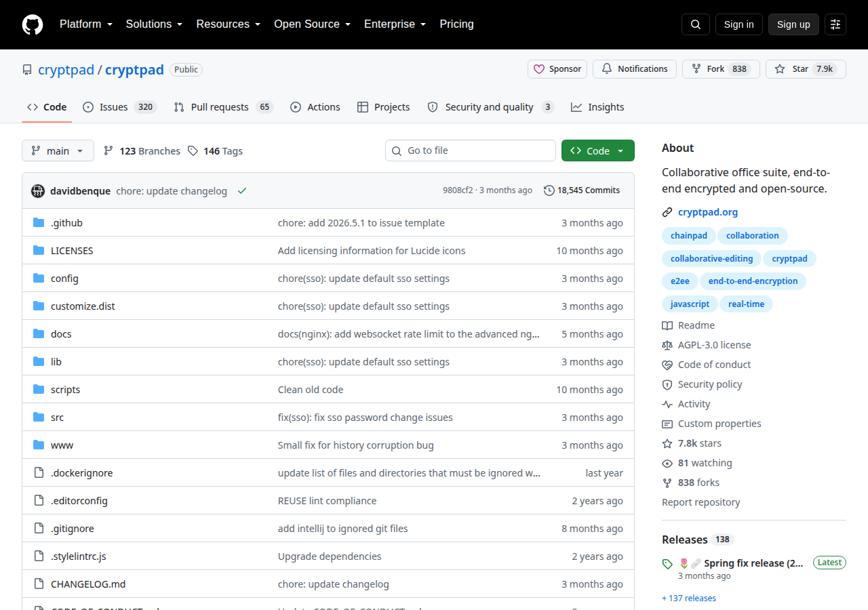Image resolution: width=868 pixels, height=610 pixels.
Task: Open the Open Source menu
Action: 312,24
